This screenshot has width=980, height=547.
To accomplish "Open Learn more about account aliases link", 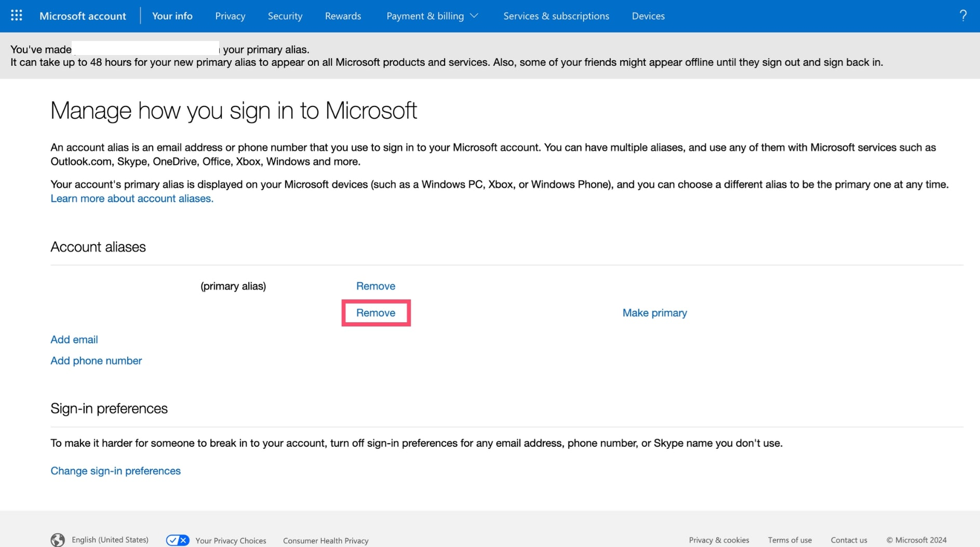I will click(132, 198).
